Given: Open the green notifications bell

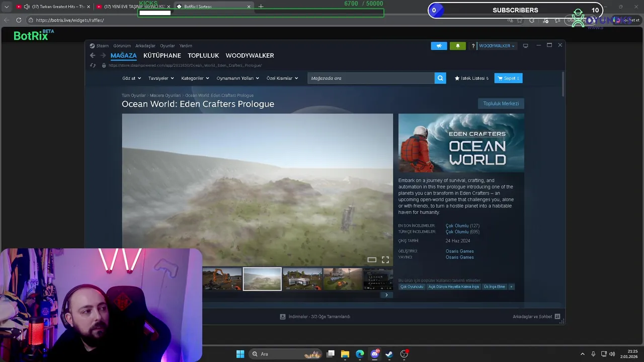Looking at the screenshot, I should [x=457, y=46].
